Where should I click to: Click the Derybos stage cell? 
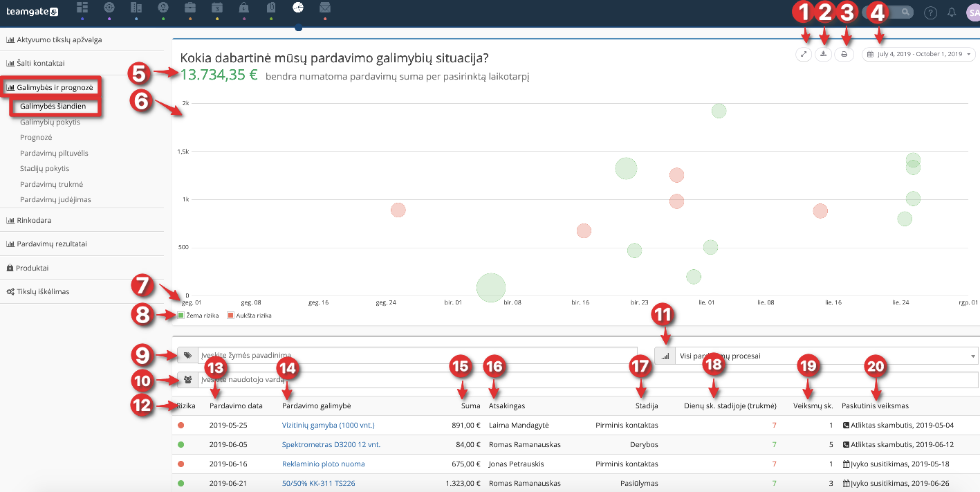click(644, 444)
